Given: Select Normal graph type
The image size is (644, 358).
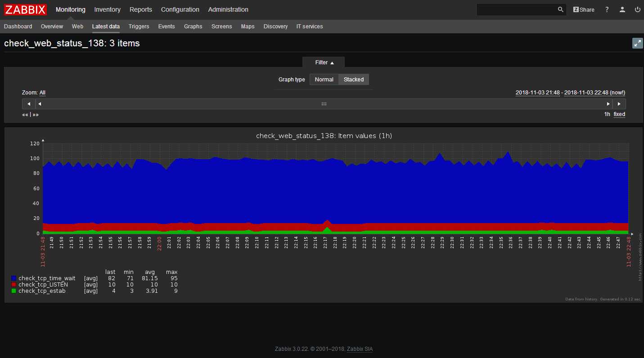Looking at the screenshot, I should point(324,80).
